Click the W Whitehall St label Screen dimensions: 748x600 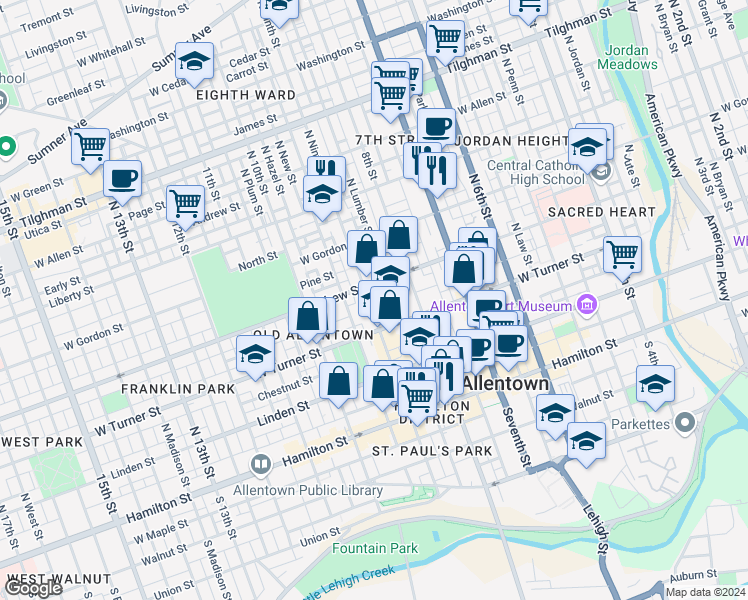(x=111, y=52)
